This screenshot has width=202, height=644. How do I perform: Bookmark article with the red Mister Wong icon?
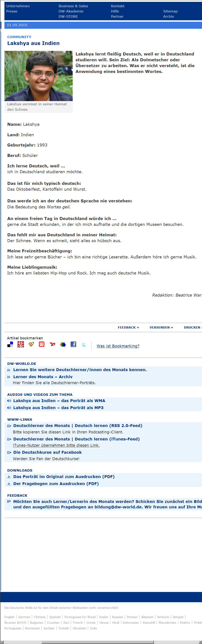coord(21,344)
